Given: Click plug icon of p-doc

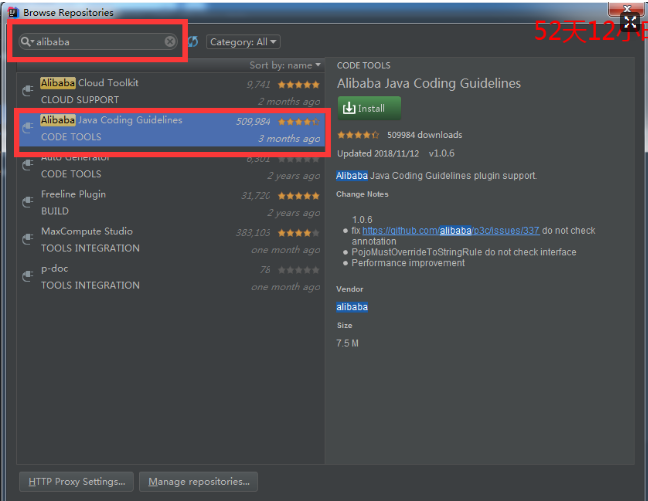Looking at the screenshot, I should click(x=28, y=276).
